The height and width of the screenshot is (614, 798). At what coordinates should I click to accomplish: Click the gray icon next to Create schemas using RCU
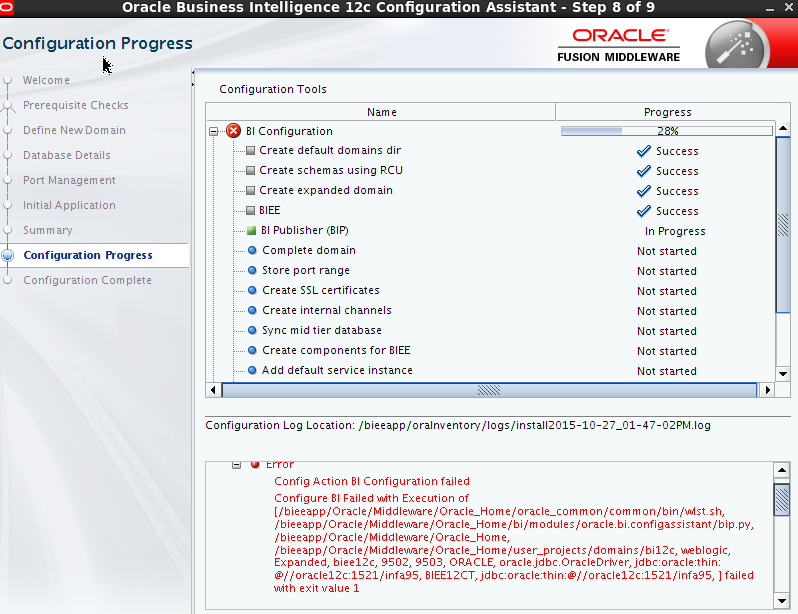(x=250, y=171)
